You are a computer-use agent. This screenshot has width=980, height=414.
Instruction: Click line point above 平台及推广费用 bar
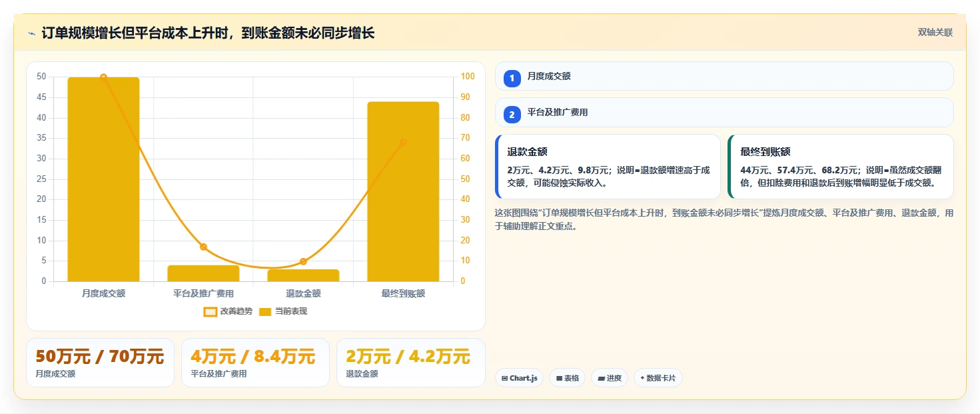coord(203,247)
